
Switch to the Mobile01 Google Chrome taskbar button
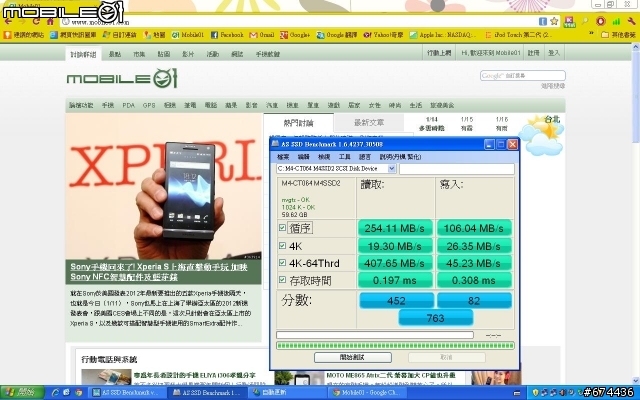point(368,393)
